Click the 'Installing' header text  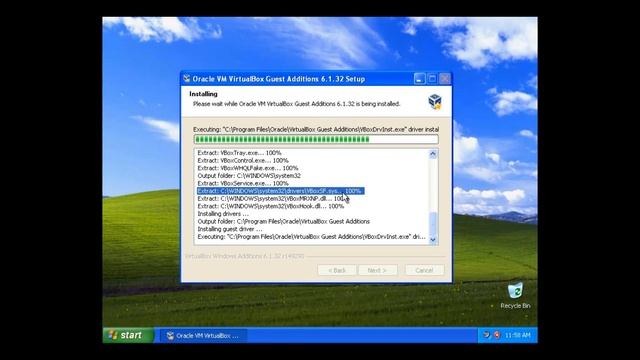(203, 94)
